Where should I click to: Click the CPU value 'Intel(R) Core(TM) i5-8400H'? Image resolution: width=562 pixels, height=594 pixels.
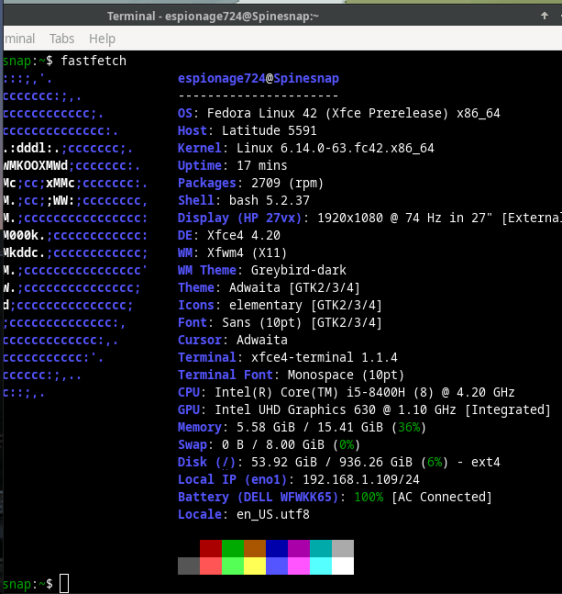point(310,392)
